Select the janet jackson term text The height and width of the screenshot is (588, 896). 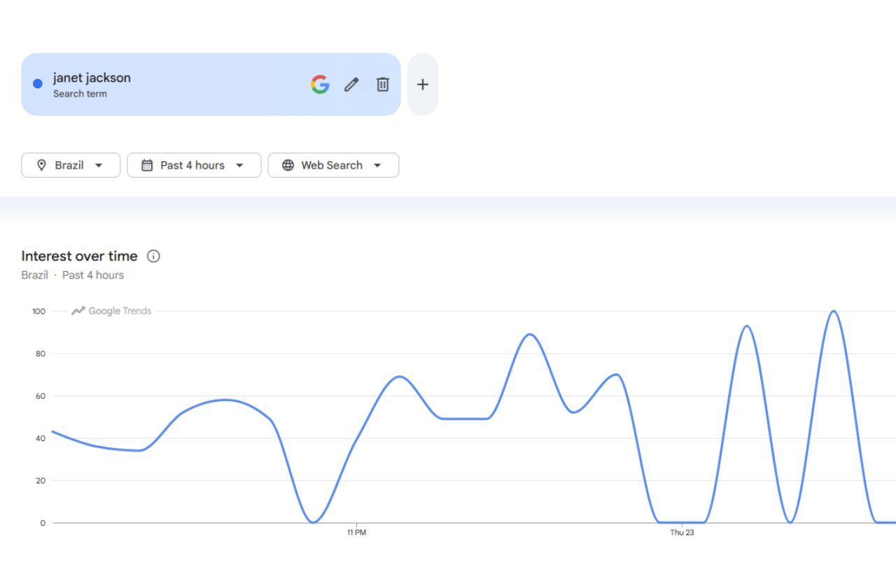[x=92, y=78]
